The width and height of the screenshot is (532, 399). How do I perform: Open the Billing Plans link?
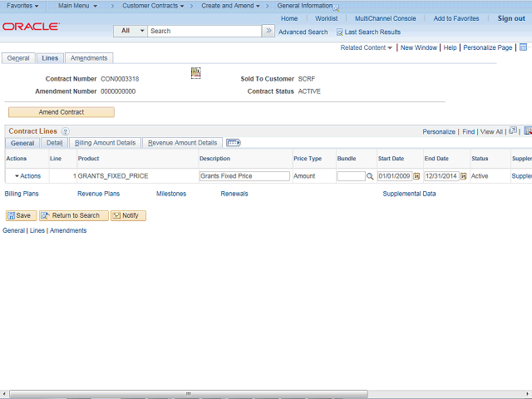pos(22,194)
